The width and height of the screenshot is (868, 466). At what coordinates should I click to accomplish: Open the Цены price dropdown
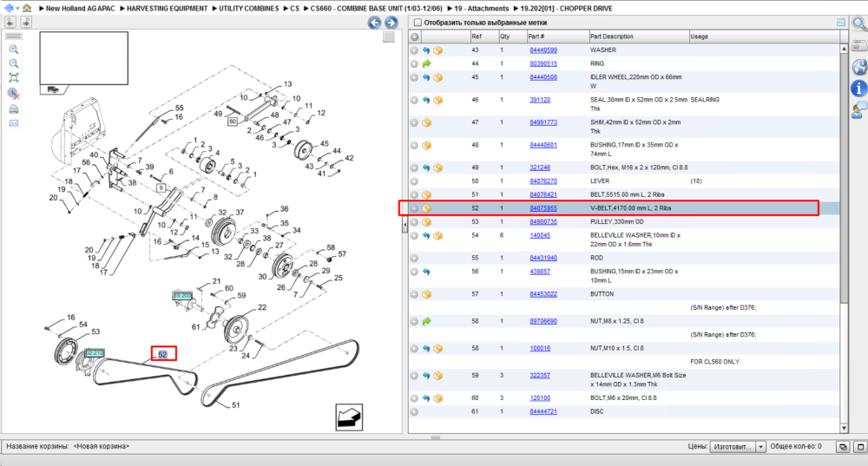(x=760, y=447)
